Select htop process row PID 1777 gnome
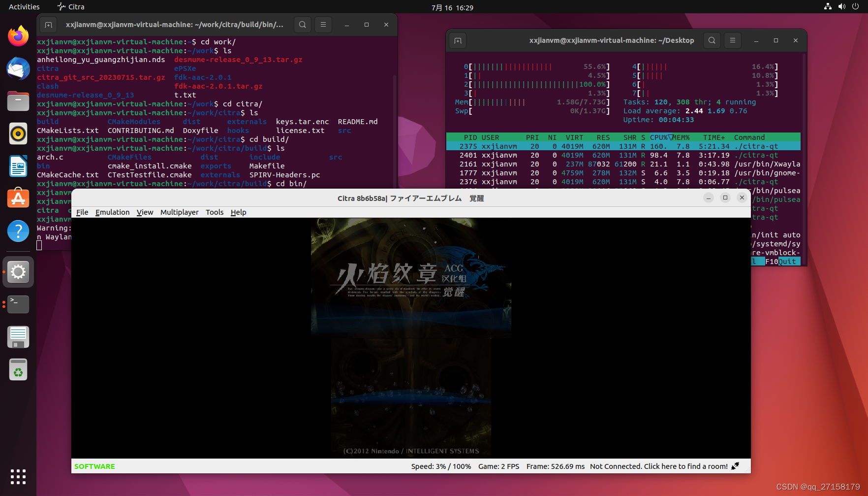This screenshot has height=496, width=868. 623,173
